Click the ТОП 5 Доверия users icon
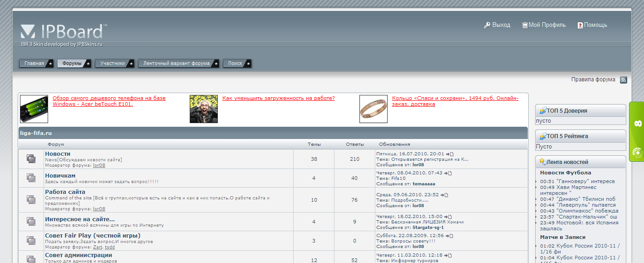The height and width of the screenshot is (263, 644). click(542, 110)
